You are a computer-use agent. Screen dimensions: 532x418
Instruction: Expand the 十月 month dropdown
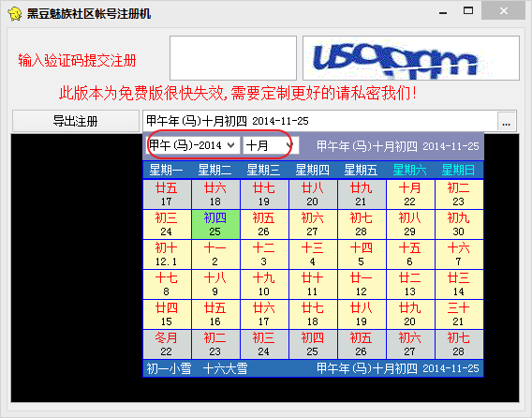[271, 145]
